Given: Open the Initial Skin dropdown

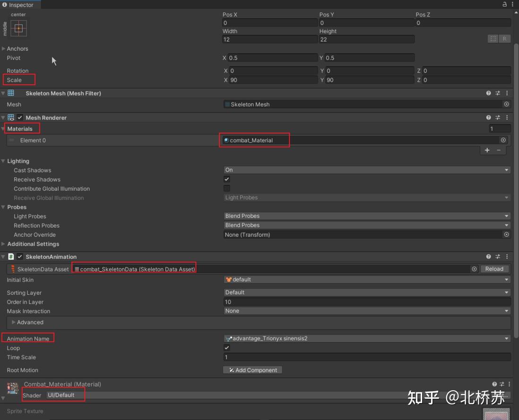Looking at the screenshot, I should coord(366,279).
